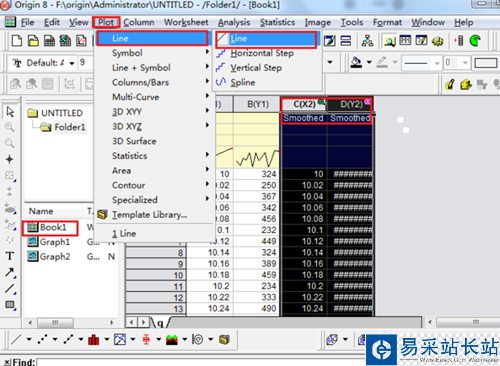Click the B(Y1) column header
The width and height of the screenshot is (500, 366).
pyautogui.click(x=257, y=104)
